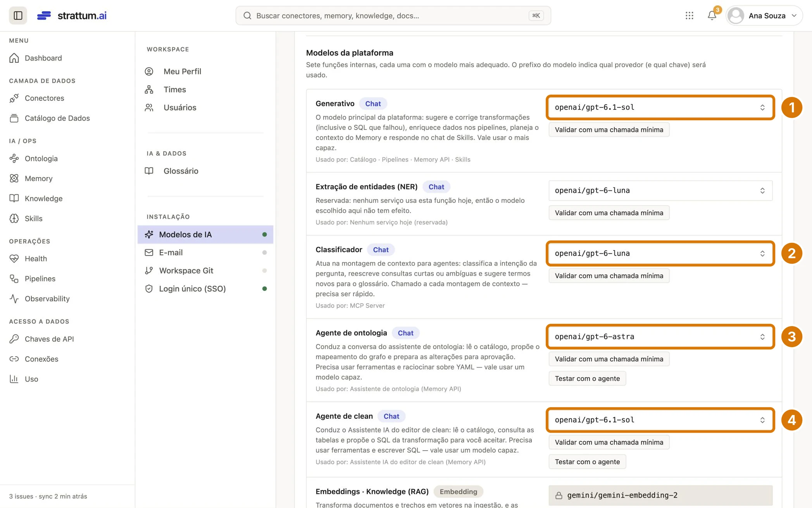
Task: Open Health under Operações
Action: click(x=36, y=259)
